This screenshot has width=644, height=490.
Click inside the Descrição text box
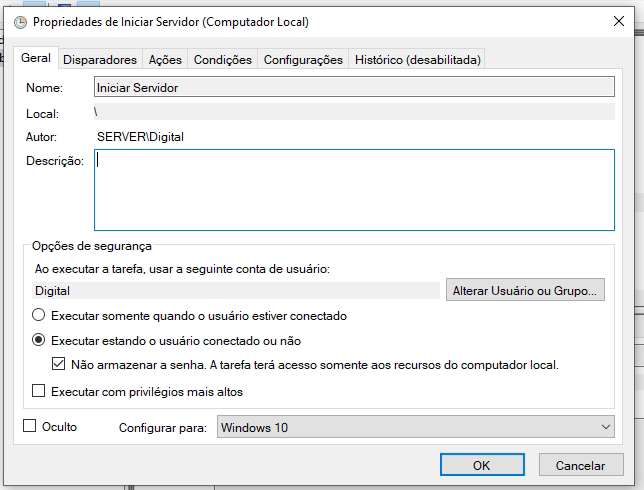354,190
